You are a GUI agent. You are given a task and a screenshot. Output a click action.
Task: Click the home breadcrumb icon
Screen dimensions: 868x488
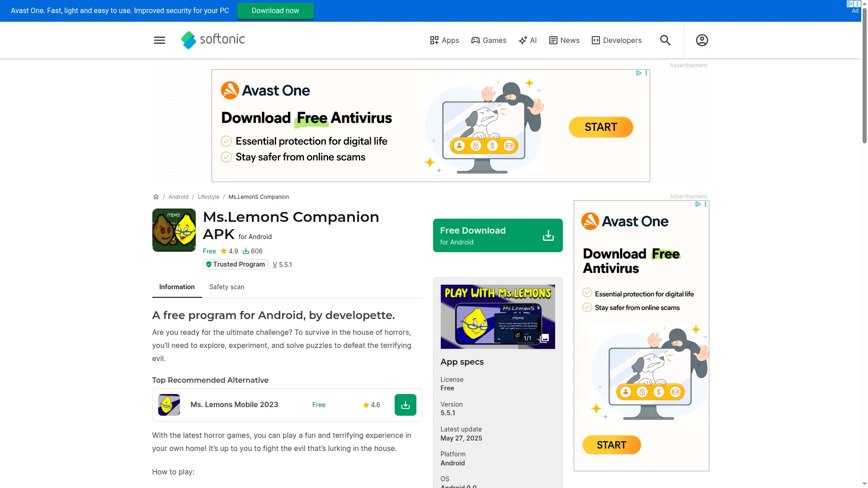156,197
